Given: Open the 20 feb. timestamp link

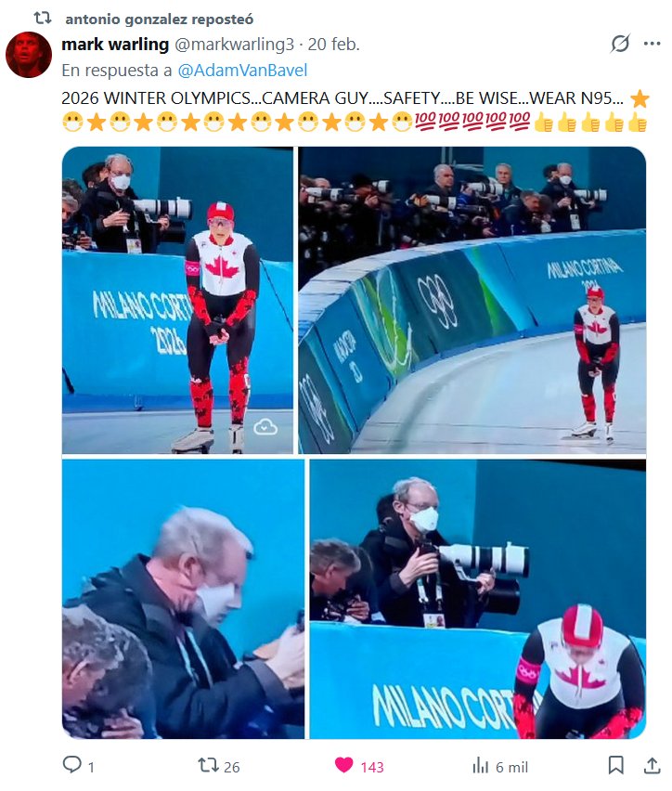Looking at the screenshot, I should tap(333, 45).
